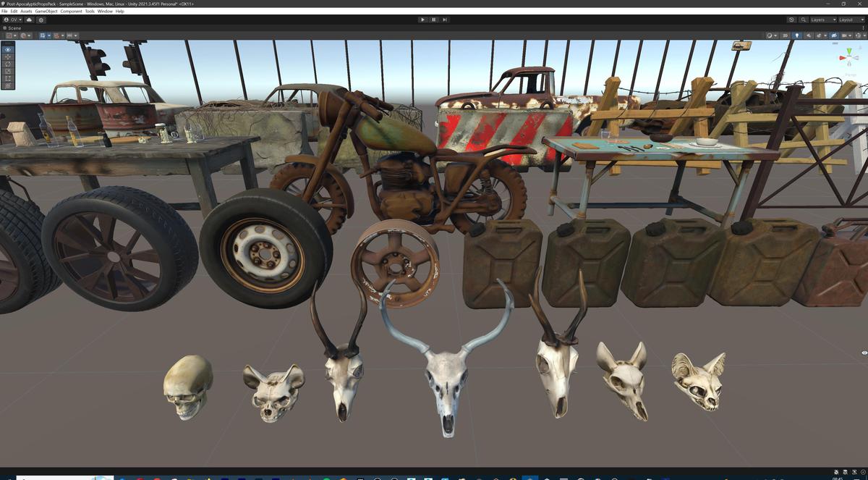This screenshot has width=868, height=480.
Task: Select the Move tool
Action: 7,57
